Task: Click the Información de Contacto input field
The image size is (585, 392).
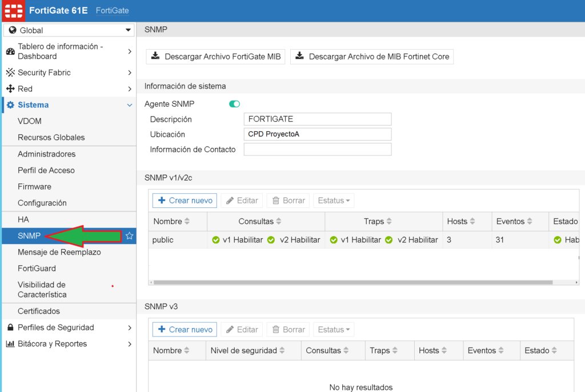Action: tap(318, 149)
